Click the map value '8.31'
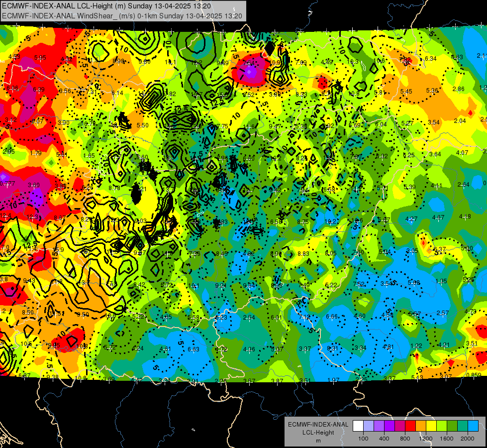 click(x=332, y=348)
